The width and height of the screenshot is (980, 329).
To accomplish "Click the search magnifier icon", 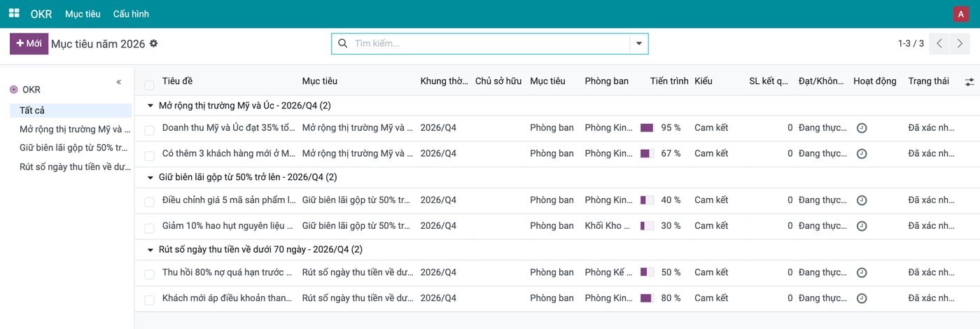I will point(343,43).
